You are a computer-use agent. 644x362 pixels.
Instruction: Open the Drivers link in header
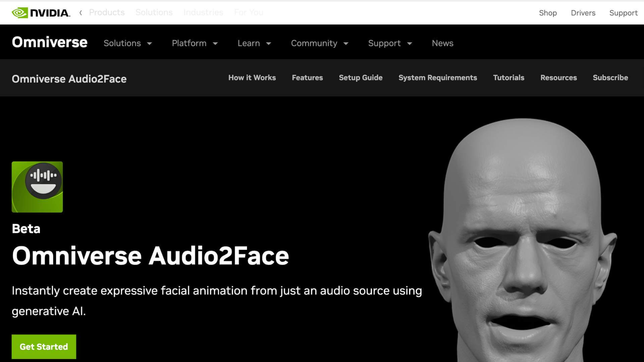click(x=583, y=13)
